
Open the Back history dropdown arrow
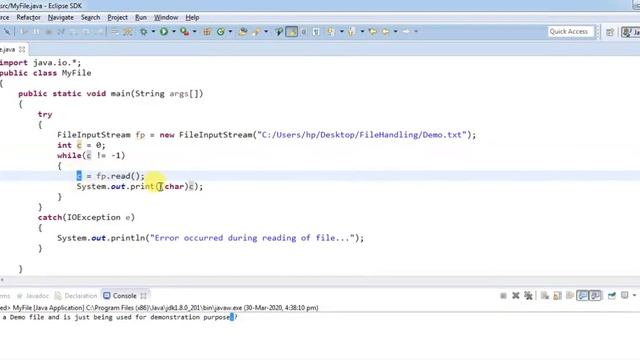(396, 31)
